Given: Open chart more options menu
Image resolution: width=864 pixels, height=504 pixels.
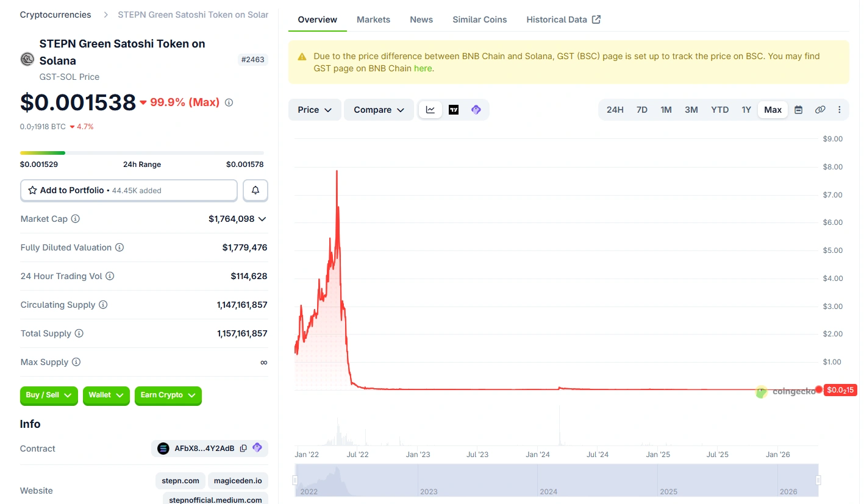Looking at the screenshot, I should tap(840, 110).
